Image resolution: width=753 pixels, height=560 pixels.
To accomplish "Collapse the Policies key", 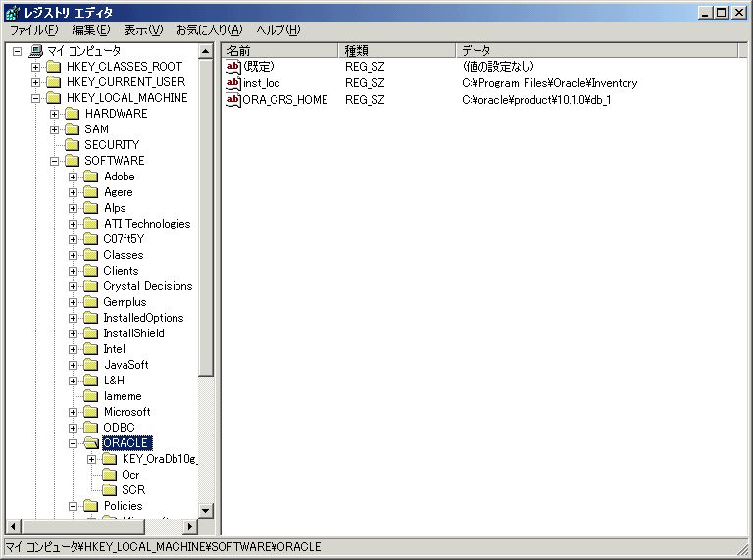I will [x=73, y=507].
